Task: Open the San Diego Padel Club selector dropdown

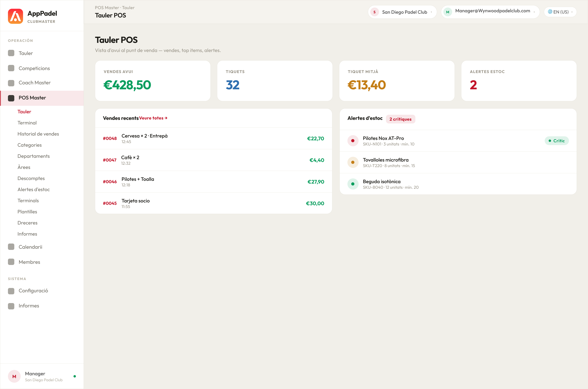Action: [402, 12]
